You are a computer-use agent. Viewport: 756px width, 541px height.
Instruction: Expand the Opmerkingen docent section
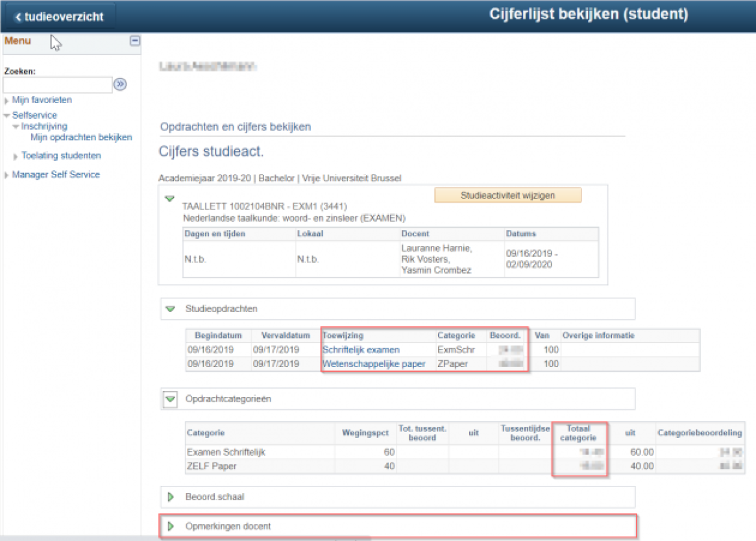(x=171, y=526)
